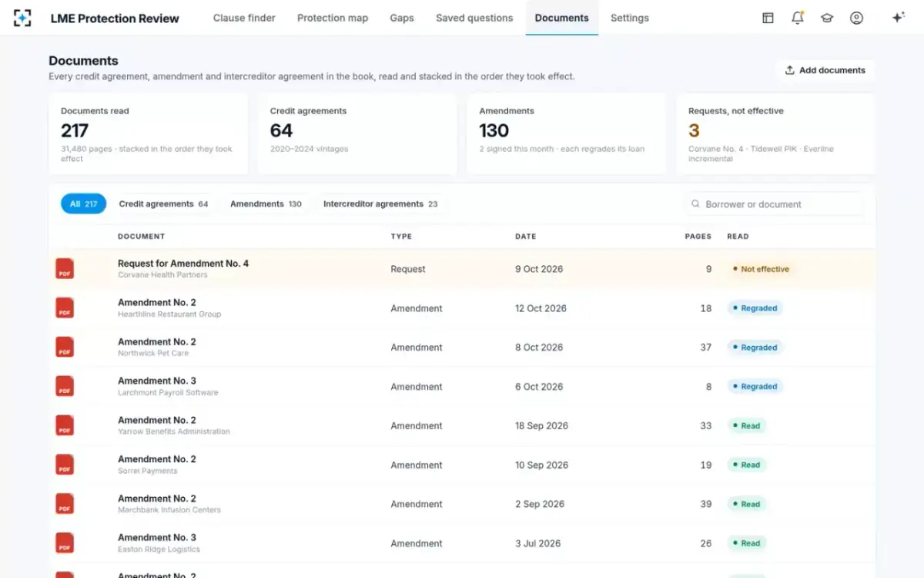
Task: Click PDF icon for Corvane Health Partners request
Action: pyautogui.click(x=65, y=269)
